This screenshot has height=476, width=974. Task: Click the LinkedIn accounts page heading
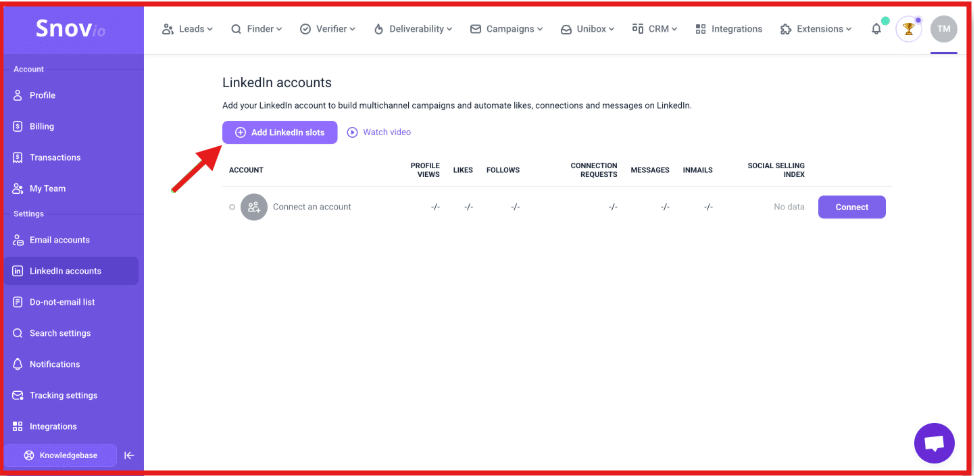277,82
